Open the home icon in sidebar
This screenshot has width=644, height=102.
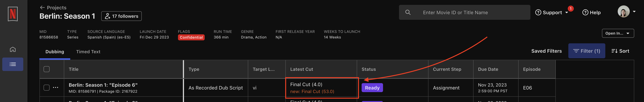tap(13, 49)
